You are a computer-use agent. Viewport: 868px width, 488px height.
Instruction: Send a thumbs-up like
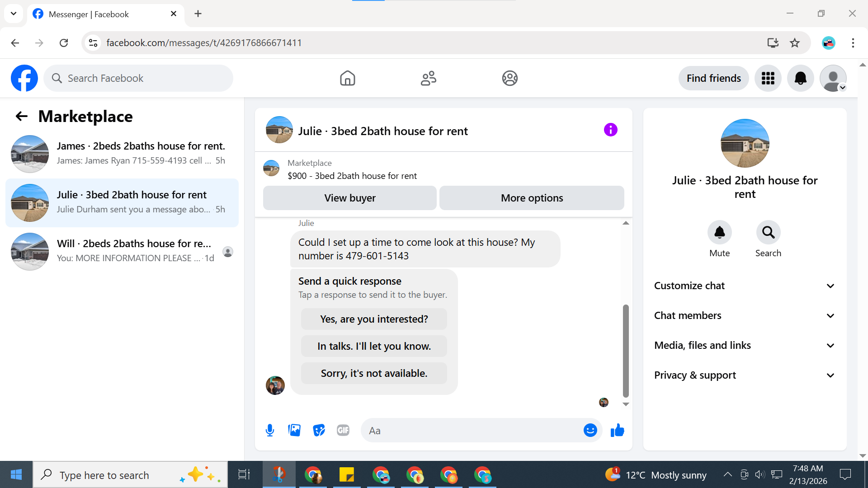point(617,430)
